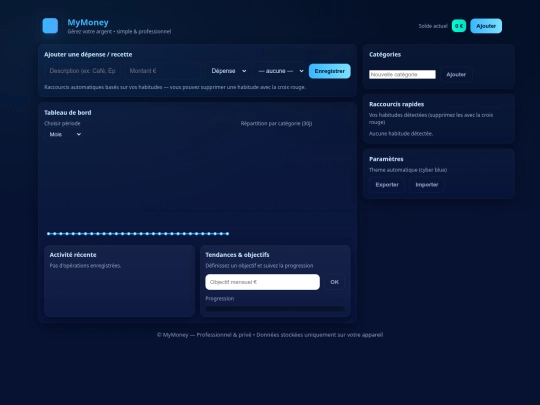
Task: Click the Importer button
Action: (x=427, y=185)
